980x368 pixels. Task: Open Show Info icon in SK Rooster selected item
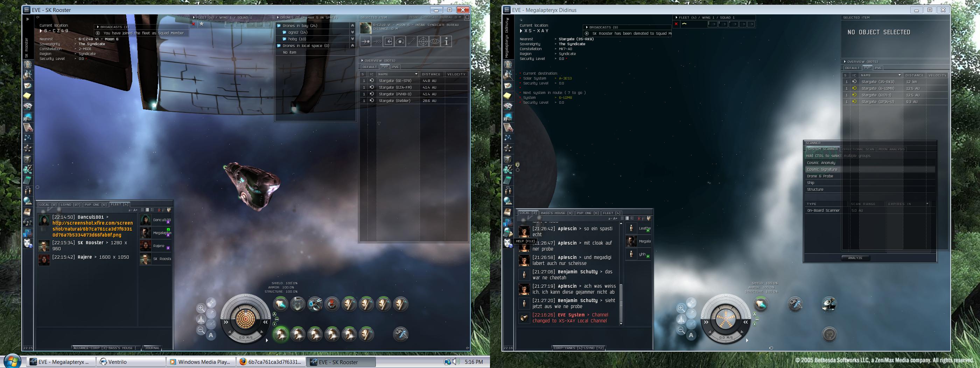coord(446,41)
